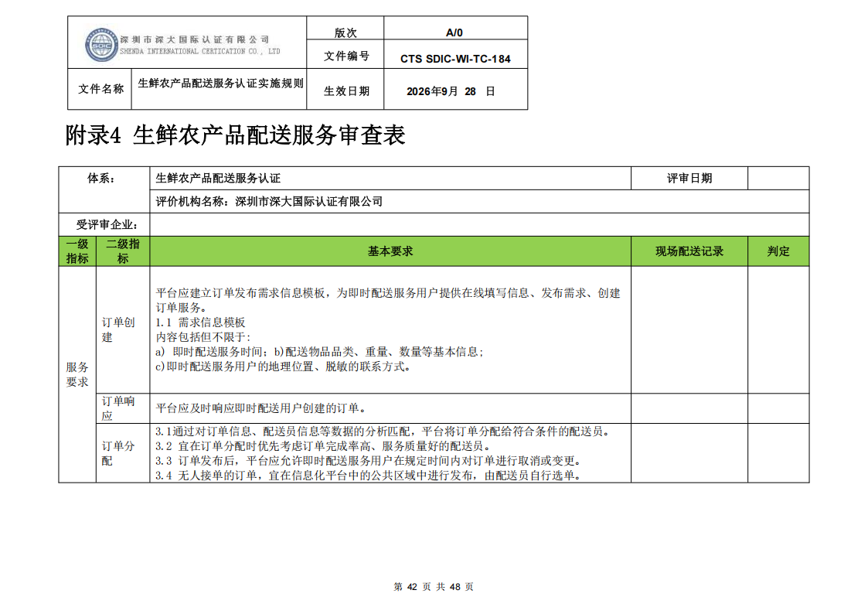Select the sentence '平台应及时响应即时配送用户创建的订单。'
This screenshot has height=614, width=868.
[260, 408]
